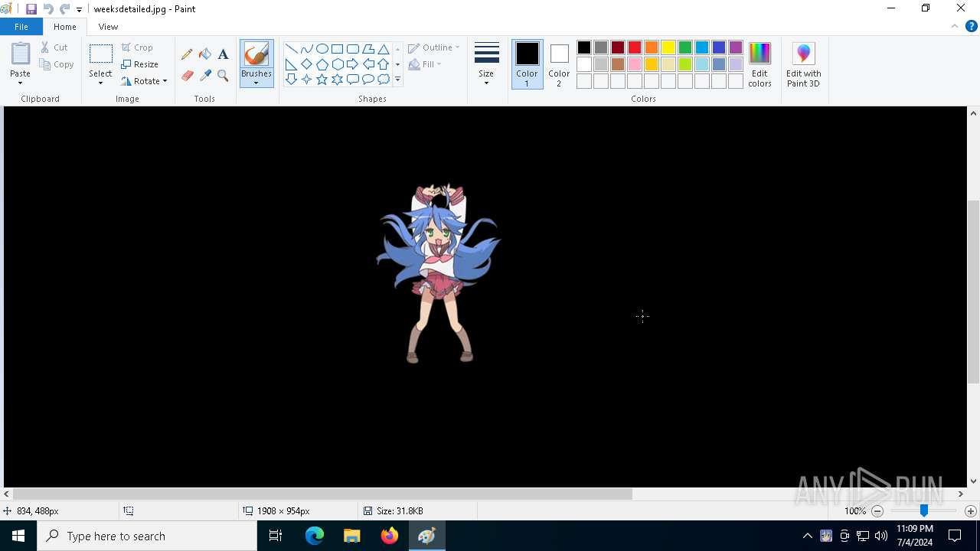
Task: Switch to the Home tab
Action: 65,27
